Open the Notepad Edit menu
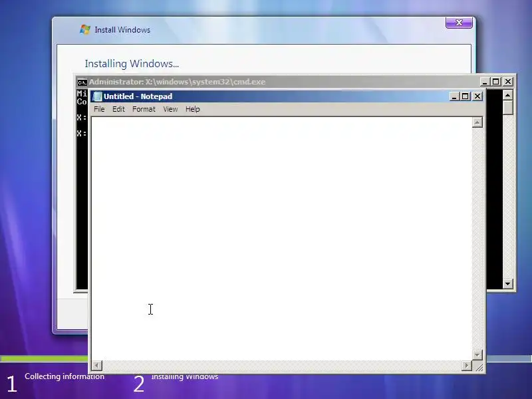The height and width of the screenshot is (399, 532). coord(119,109)
